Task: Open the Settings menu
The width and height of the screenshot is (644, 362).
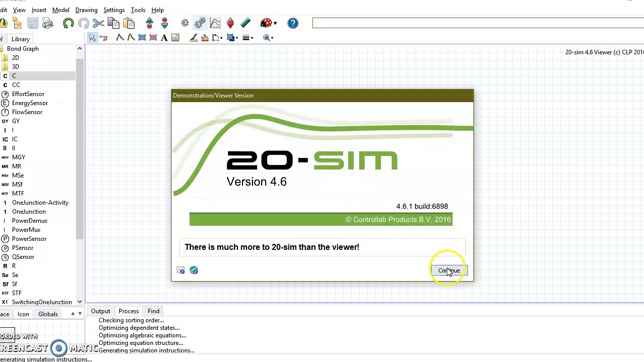Action: pos(114,10)
